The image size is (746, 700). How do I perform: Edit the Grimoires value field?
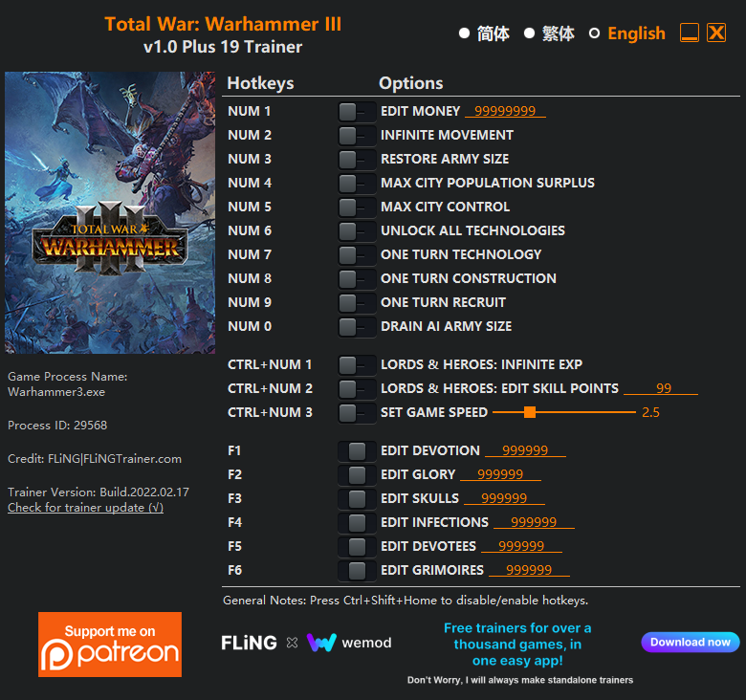pyautogui.click(x=529, y=569)
